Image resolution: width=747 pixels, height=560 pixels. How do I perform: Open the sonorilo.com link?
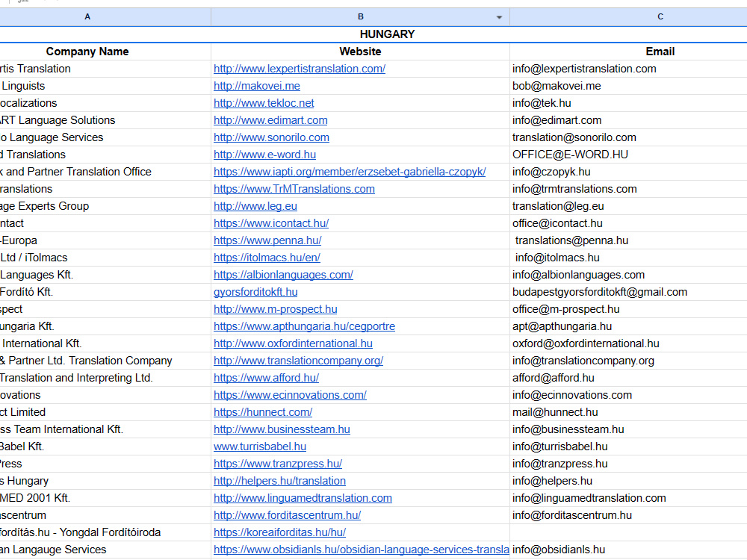(271, 137)
